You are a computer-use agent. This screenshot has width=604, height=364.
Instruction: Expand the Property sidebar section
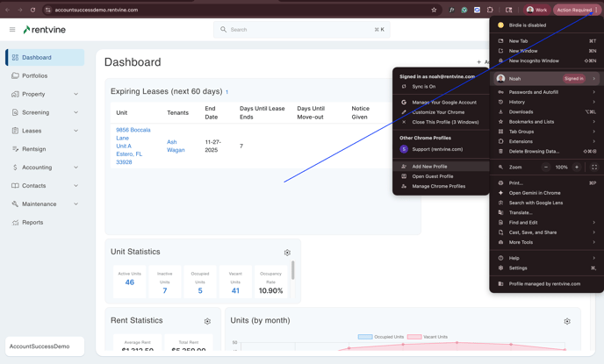tap(75, 94)
